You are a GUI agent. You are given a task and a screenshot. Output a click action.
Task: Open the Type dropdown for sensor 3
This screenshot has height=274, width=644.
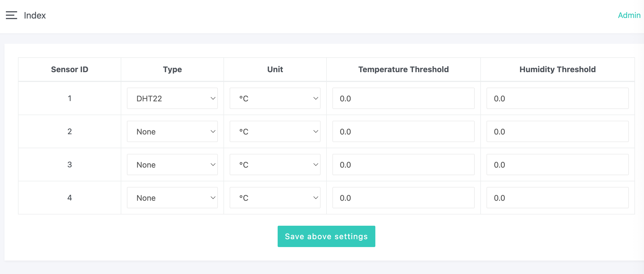coord(172,165)
